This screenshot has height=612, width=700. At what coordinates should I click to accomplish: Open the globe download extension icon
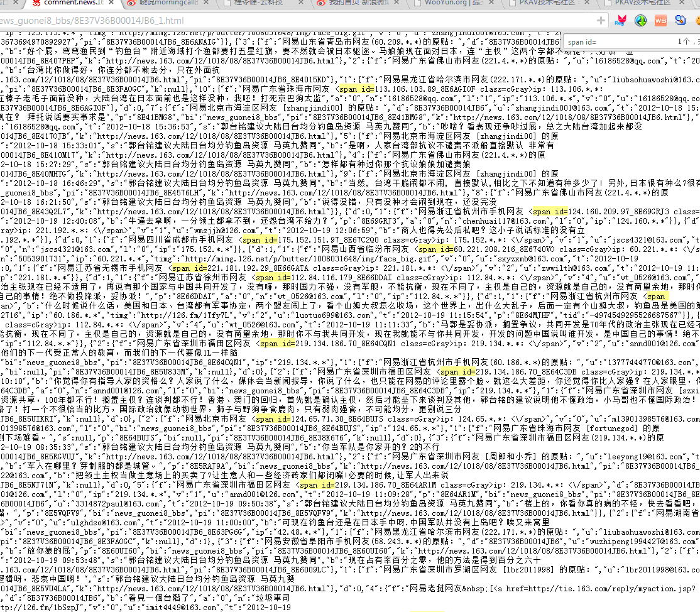(x=641, y=21)
